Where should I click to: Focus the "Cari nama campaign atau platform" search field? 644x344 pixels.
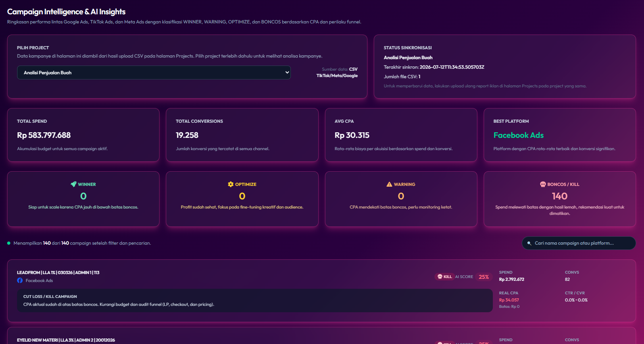pyautogui.click(x=579, y=243)
